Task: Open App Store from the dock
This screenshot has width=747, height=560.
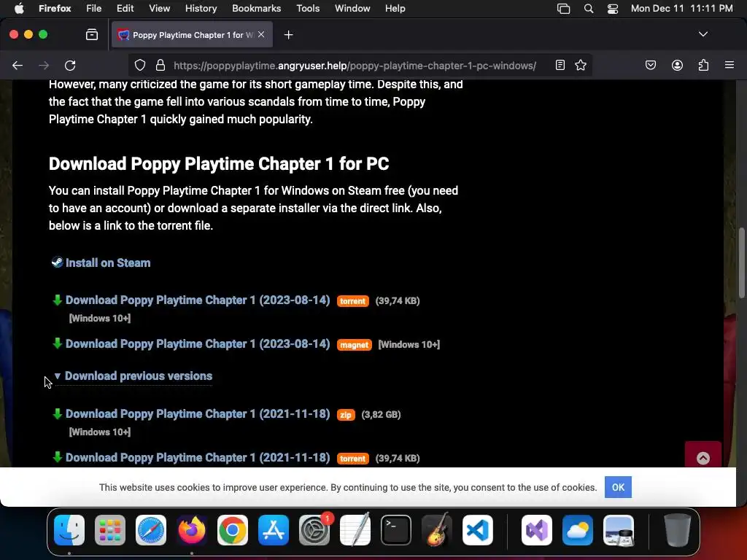Action: tap(274, 530)
